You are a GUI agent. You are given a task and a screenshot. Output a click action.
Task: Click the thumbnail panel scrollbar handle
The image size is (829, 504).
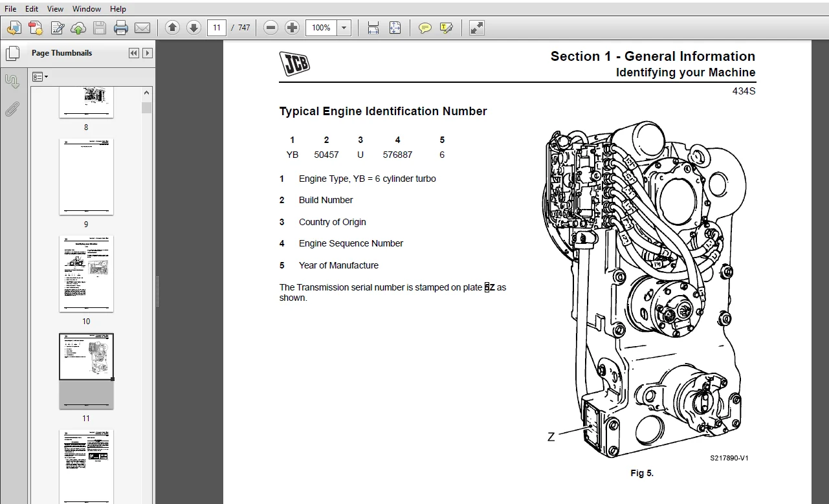pos(147,107)
